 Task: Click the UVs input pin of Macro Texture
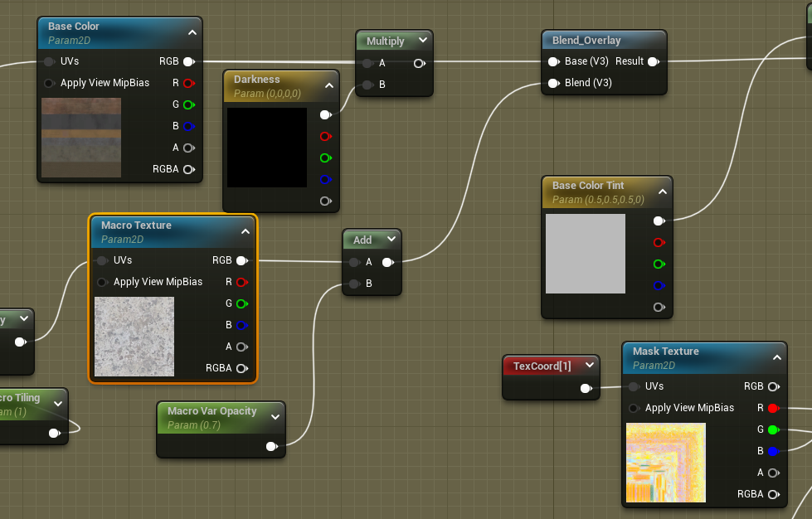102,261
